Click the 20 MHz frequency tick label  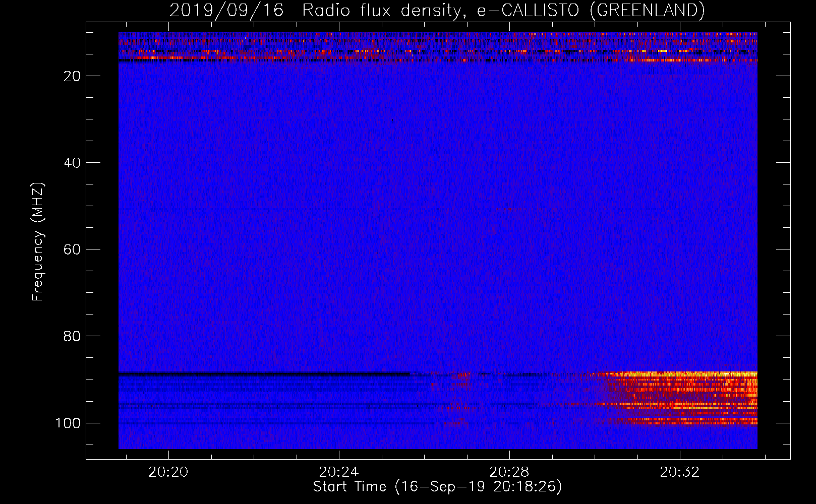tap(72, 76)
